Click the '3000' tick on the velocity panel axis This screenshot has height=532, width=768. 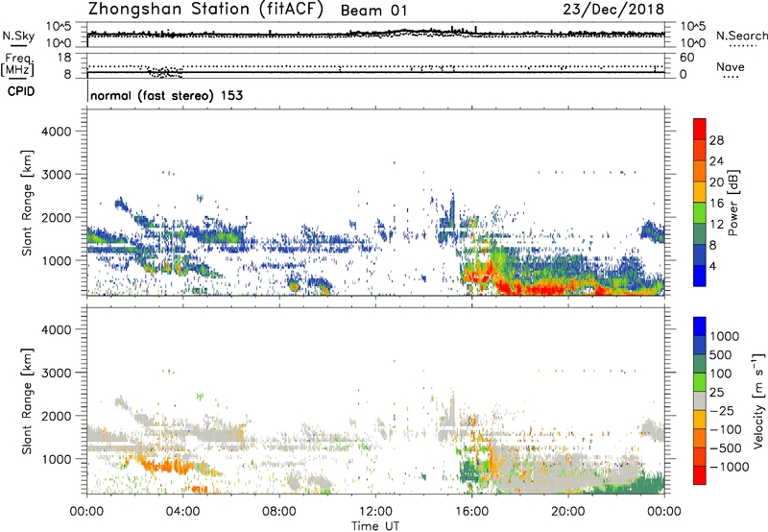coord(57,373)
